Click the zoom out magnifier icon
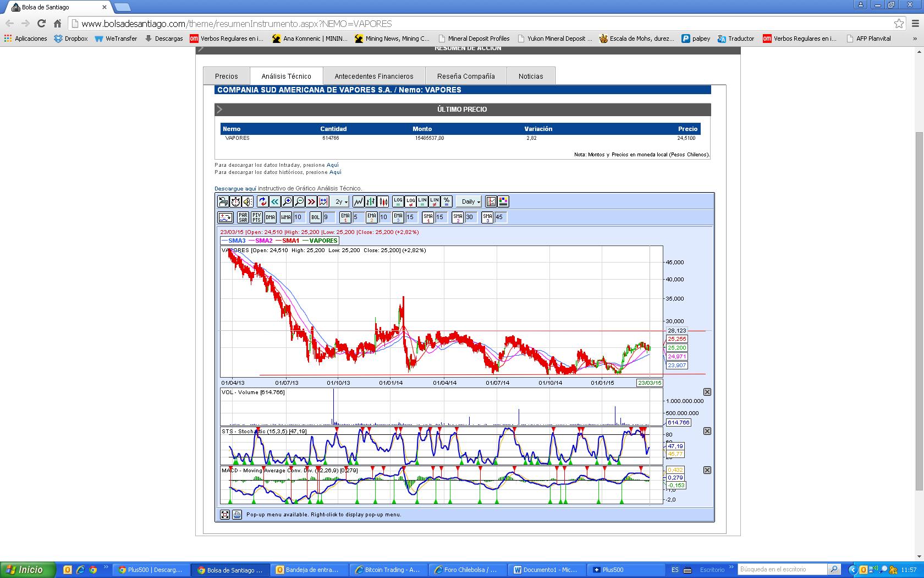The image size is (924, 578). 299,201
